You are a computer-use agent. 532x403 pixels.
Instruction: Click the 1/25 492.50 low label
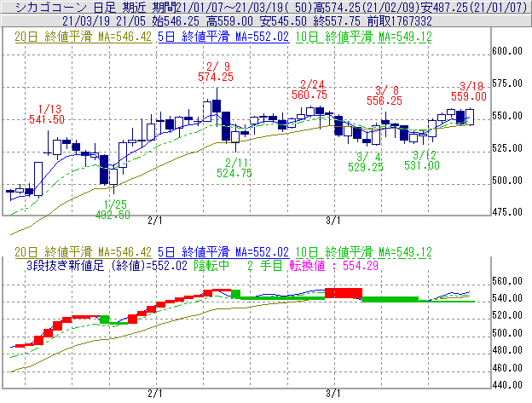tap(113, 210)
